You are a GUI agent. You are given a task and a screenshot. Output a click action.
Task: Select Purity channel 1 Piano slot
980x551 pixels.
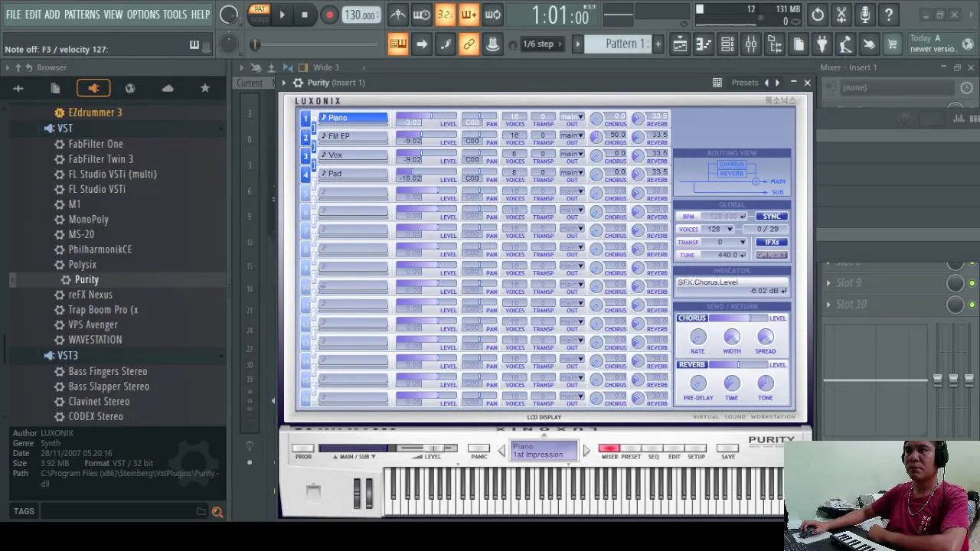coord(353,118)
